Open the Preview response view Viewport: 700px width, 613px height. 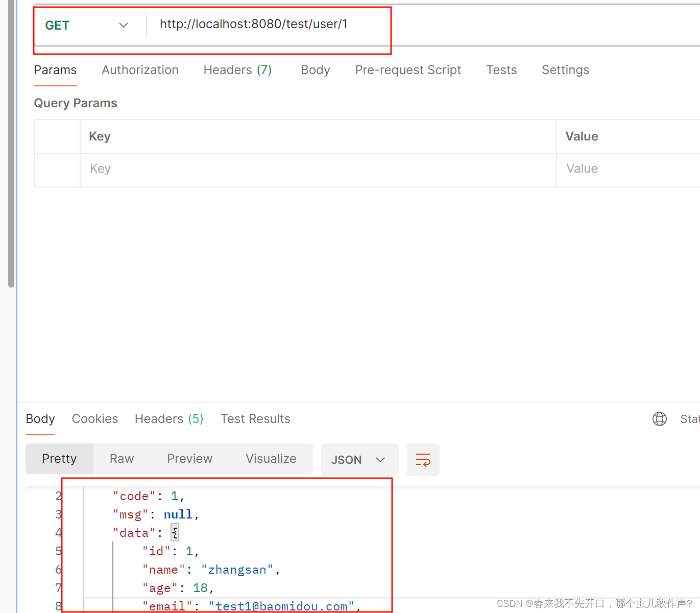(x=189, y=458)
